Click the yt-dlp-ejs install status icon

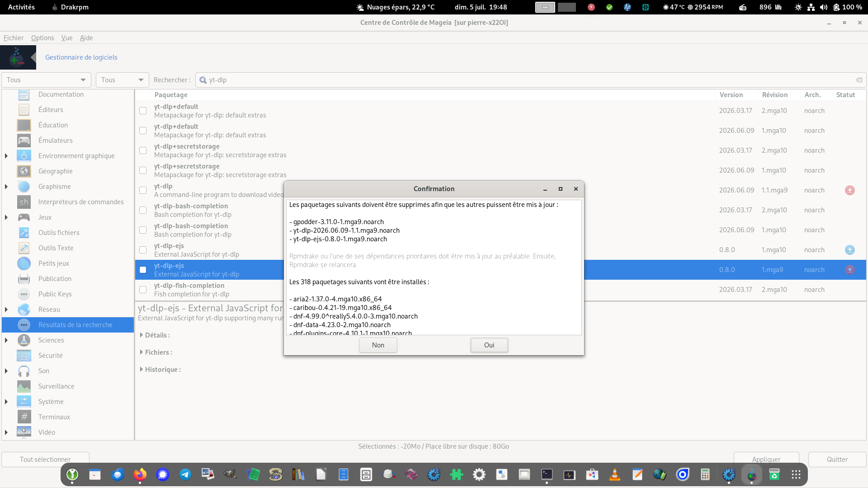point(850,250)
